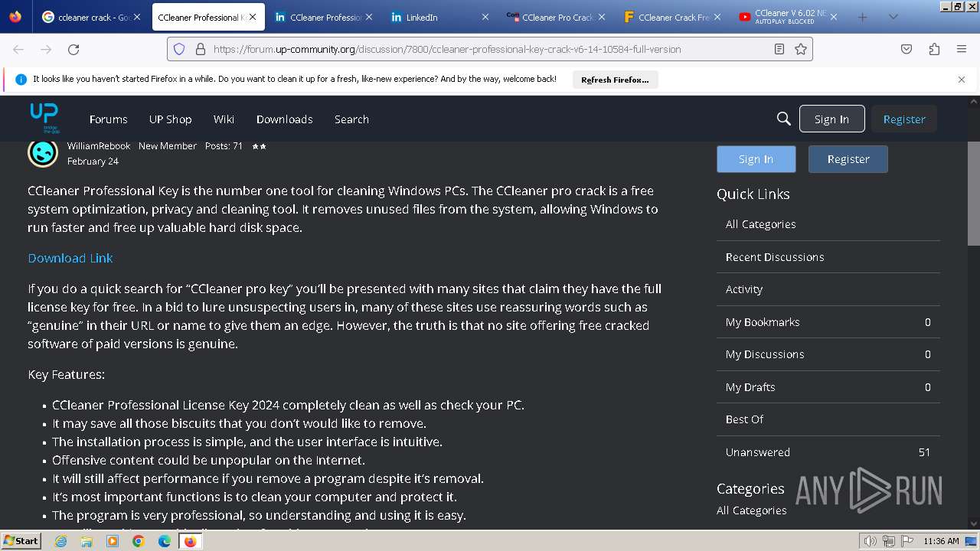Click the site lock icon
Viewport: 980px width, 551px height.
[201, 49]
